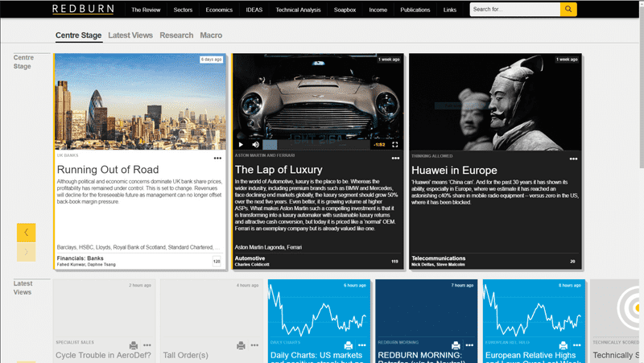Open ellipsis menu on REDBURN MORNING card
Viewport: 644px width, 363px height.
(469, 345)
